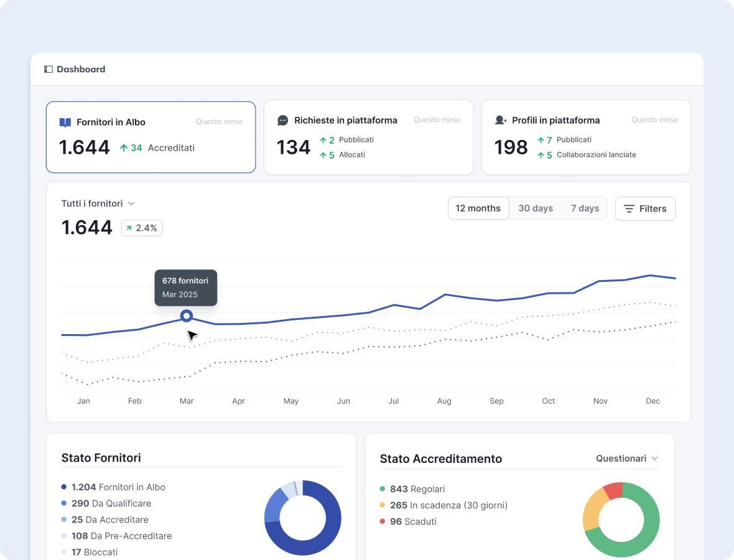Click the chat bubble icon for Richieste
The height and width of the screenshot is (560, 734).
coord(283,120)
